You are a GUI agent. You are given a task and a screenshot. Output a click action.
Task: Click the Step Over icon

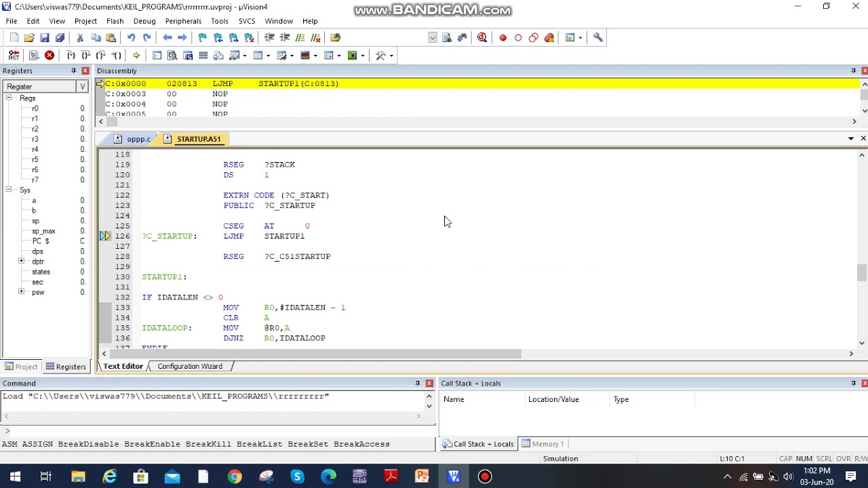(x=85, y=56)
